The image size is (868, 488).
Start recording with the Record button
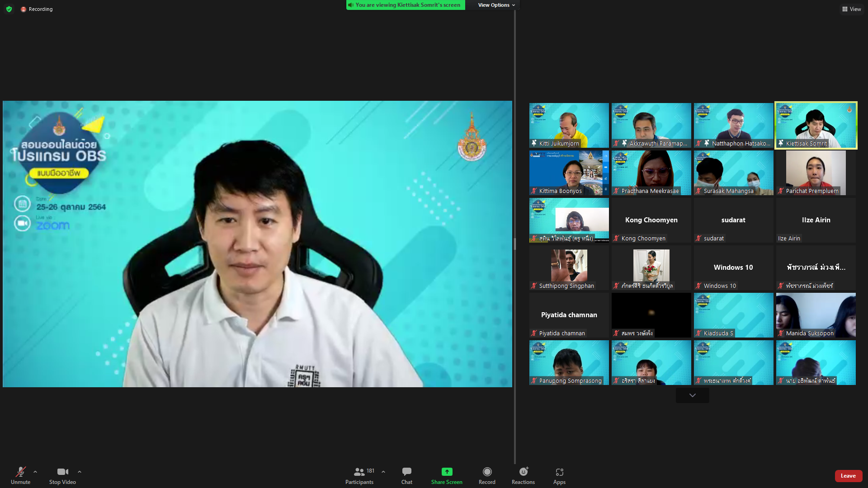(x=487, y=475)
